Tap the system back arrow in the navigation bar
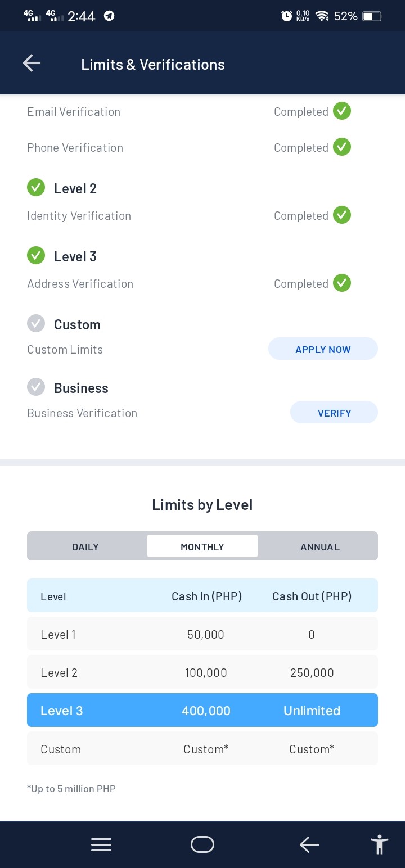405x868 pixels. click(309, 844)
